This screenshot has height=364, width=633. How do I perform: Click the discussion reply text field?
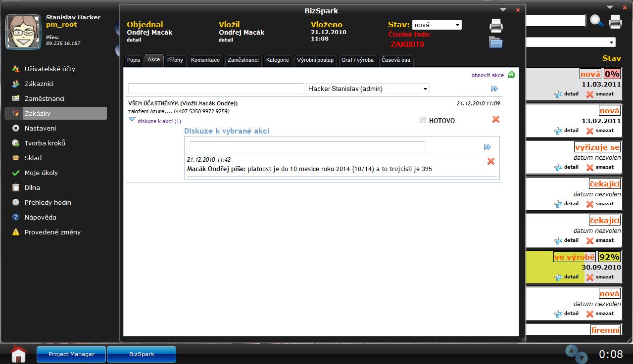tap(307, 147)
